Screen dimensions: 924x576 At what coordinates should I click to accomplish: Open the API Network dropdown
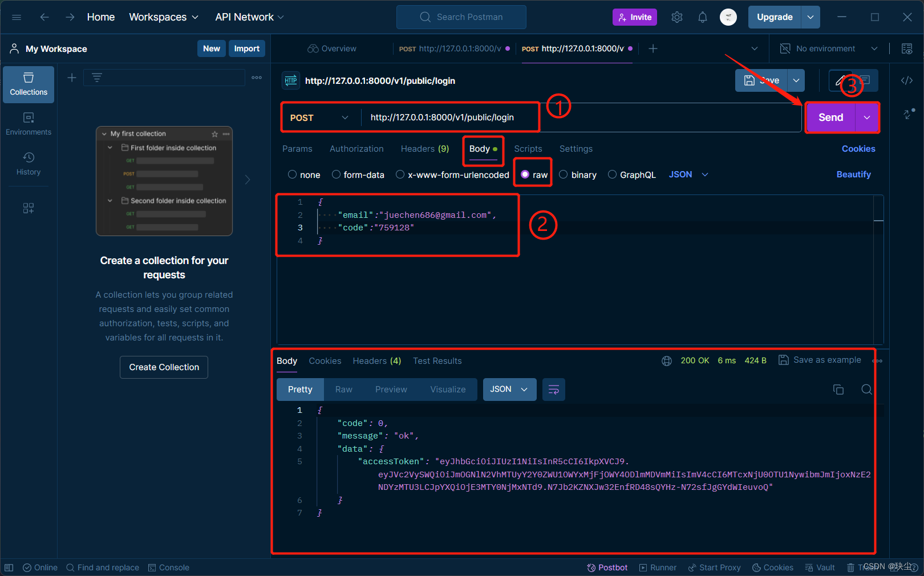249,17
